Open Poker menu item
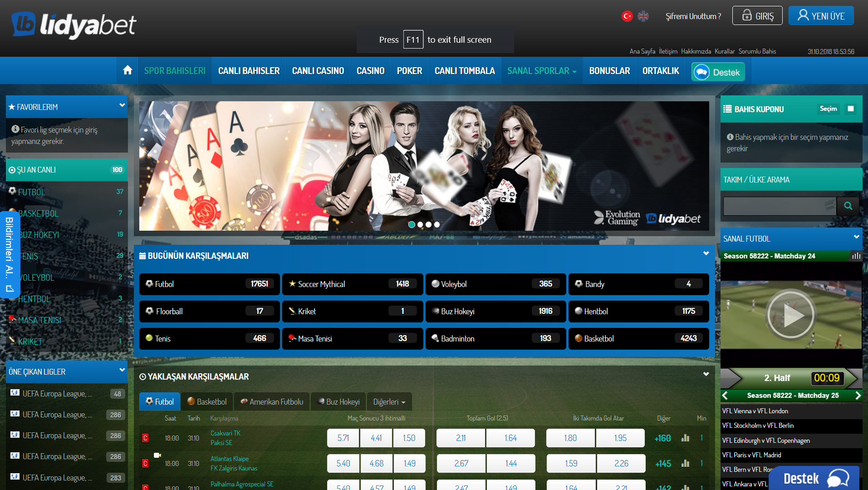Image resolution: width=868 pixels, height=490 pixels. pos(409,71)
